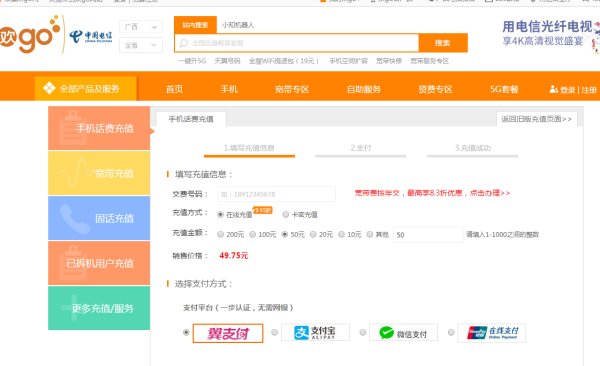
Task: Open the 宽带快修 quick link
Action: (x=389, y=61)
